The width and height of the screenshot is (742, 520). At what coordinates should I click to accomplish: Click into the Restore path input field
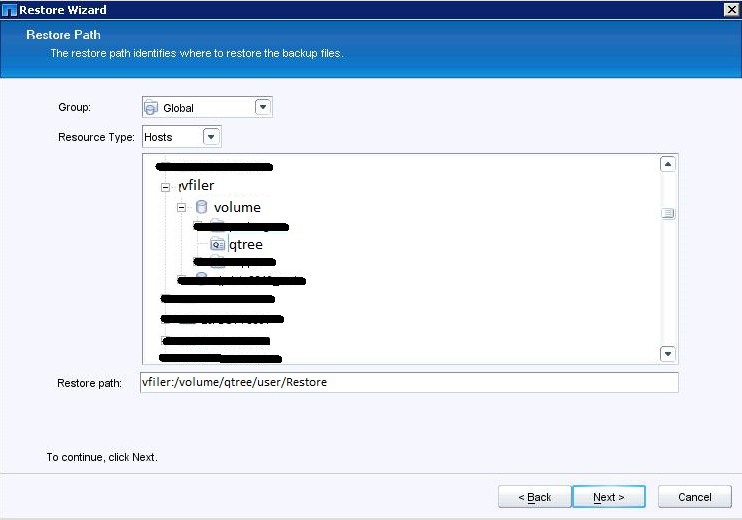[x=409, y=382]
